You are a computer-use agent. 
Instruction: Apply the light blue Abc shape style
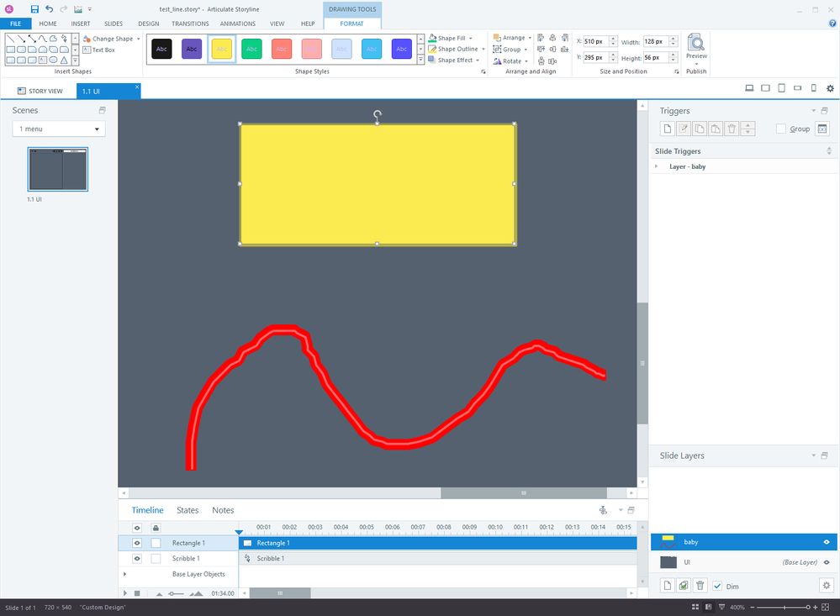pos(341,49)
